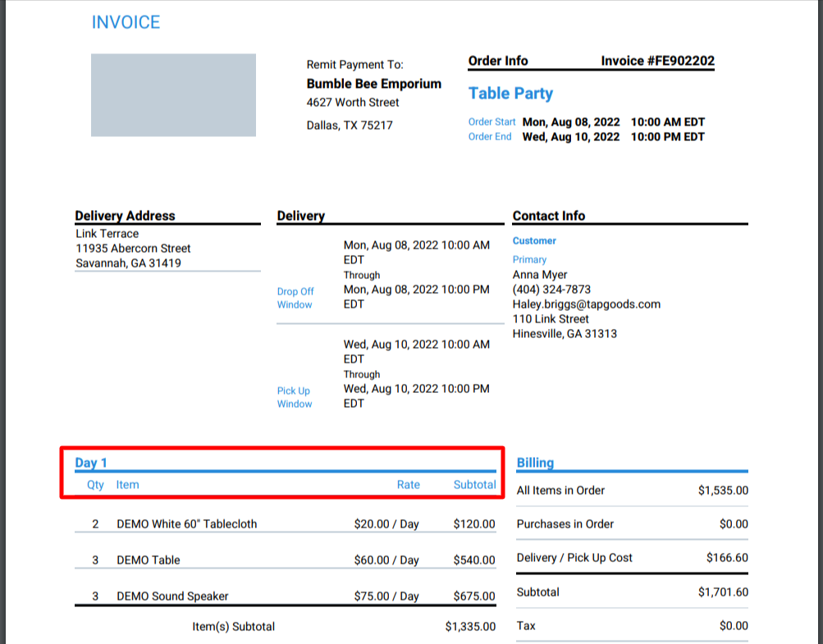Select the '4627 Worth Street' address line
Viewport: 823px width, 644px height.
(x=353, y=103)
